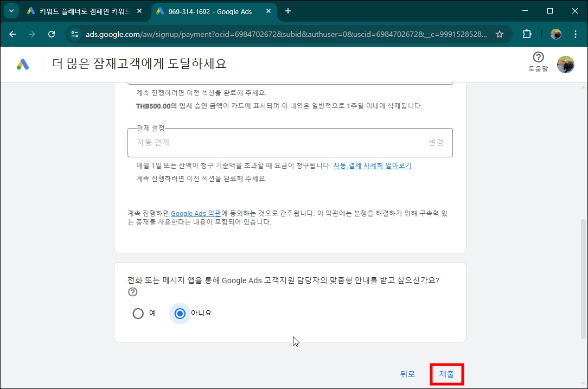The width and height of the screenshot is (588, 389).
Task: Open the Chrome extensions puzzle icon
Action: (x=526, y=34)
